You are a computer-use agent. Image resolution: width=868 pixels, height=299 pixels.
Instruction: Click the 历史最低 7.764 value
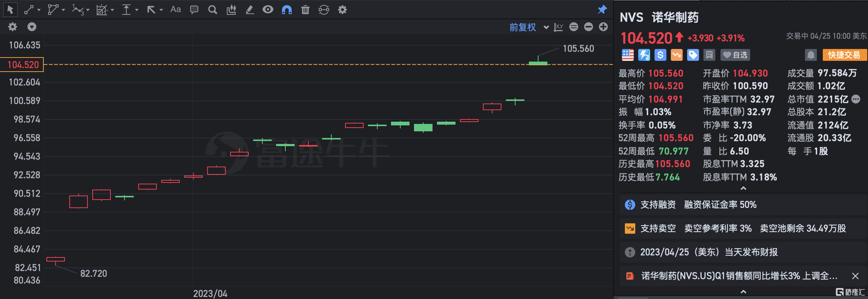coord(667,177)
